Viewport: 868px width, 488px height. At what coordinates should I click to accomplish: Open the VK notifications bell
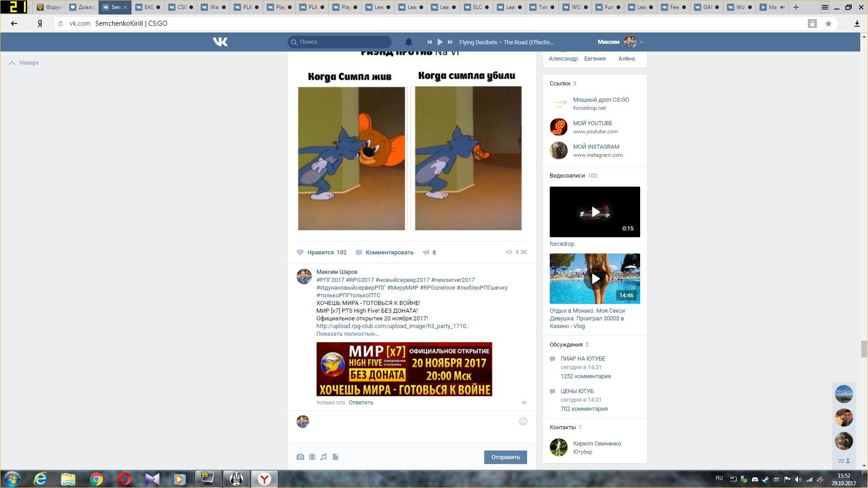point(408,42)
